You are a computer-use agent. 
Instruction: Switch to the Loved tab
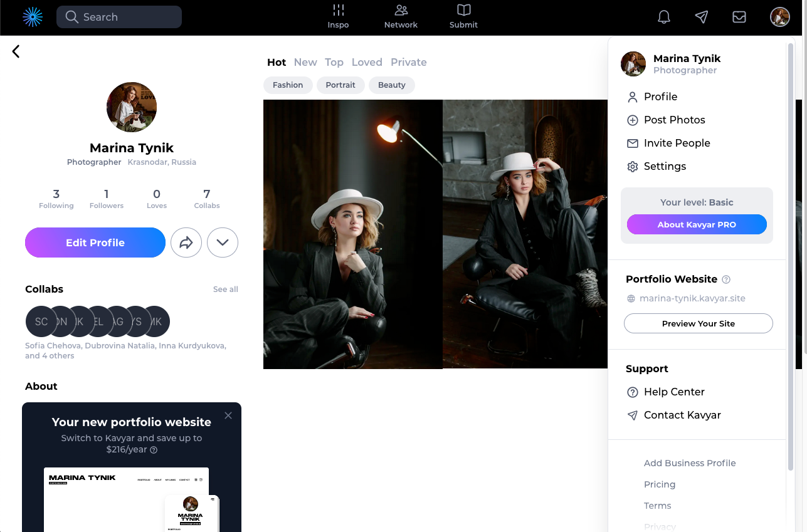367,62
